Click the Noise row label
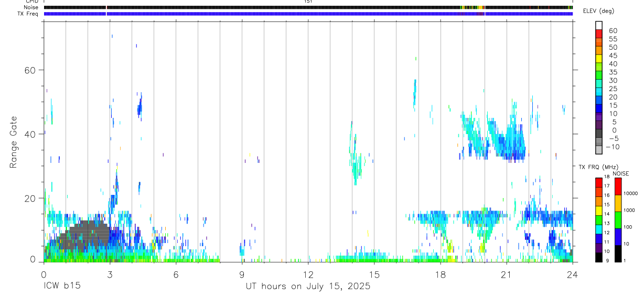Viewport: 644px width, 297px height. 31,7
